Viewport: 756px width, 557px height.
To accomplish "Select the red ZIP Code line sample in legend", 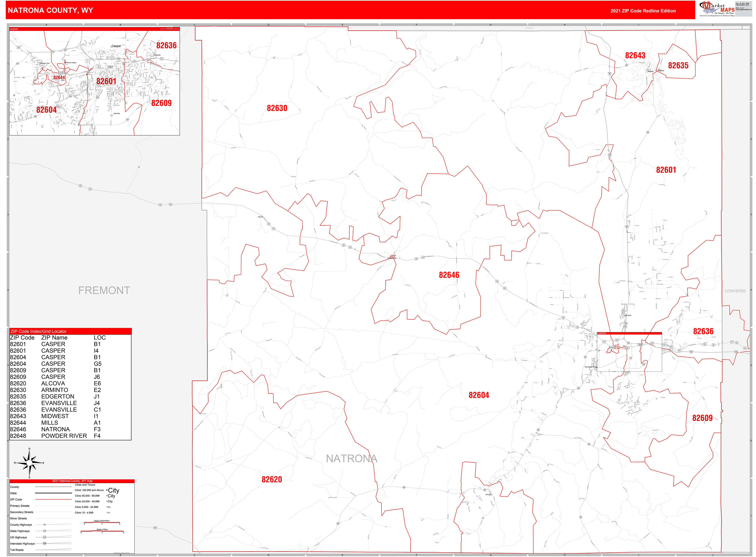I will coord(54,499).
